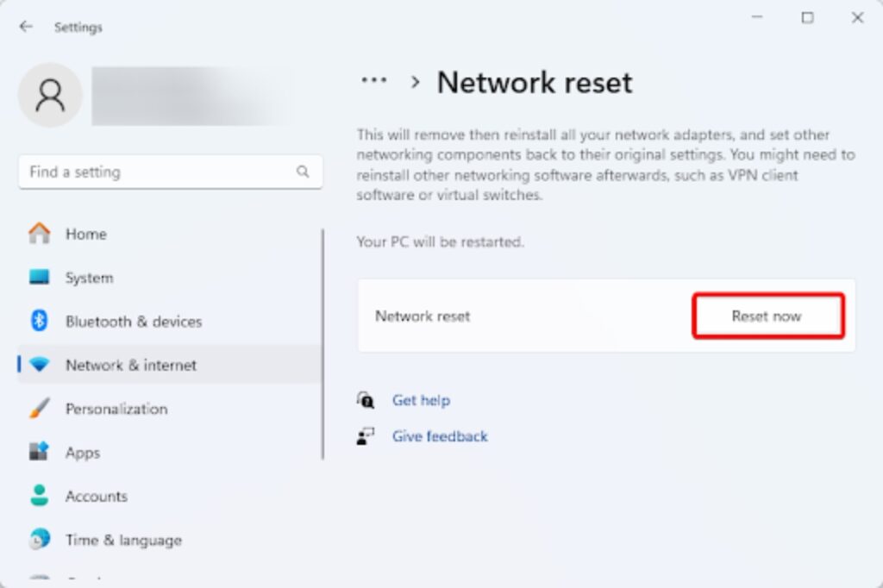Click the search magnifier icon
Viewport: 883px width, 588px height.
click(x=303, y=172)
